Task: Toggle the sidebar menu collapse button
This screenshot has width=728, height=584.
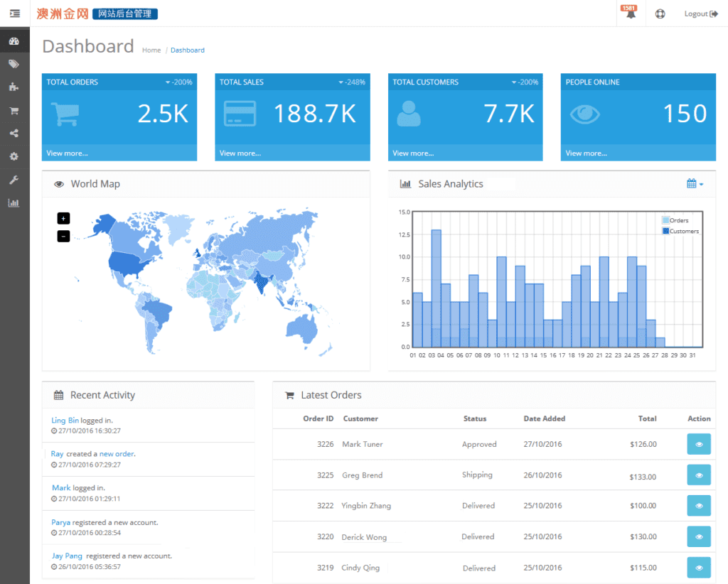Action: coord(15,13)
